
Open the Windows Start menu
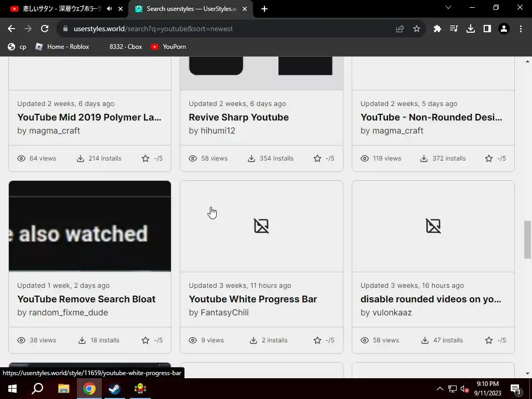point(12,389)
